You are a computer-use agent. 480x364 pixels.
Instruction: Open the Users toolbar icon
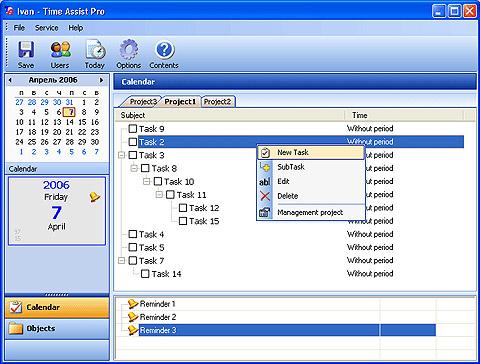61,49
